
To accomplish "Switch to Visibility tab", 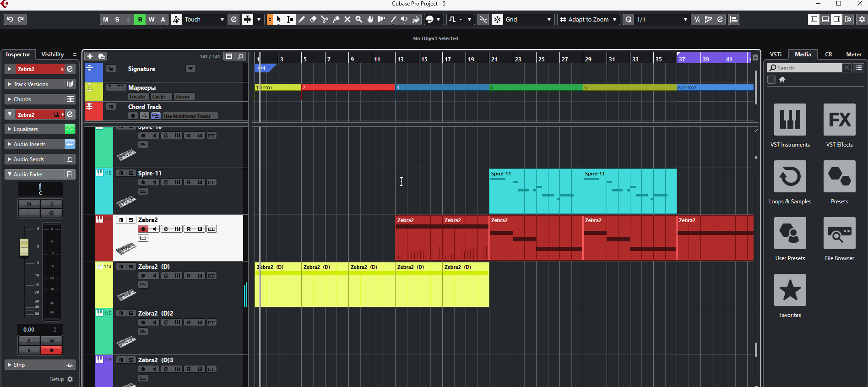I will (x=53, y=55).
